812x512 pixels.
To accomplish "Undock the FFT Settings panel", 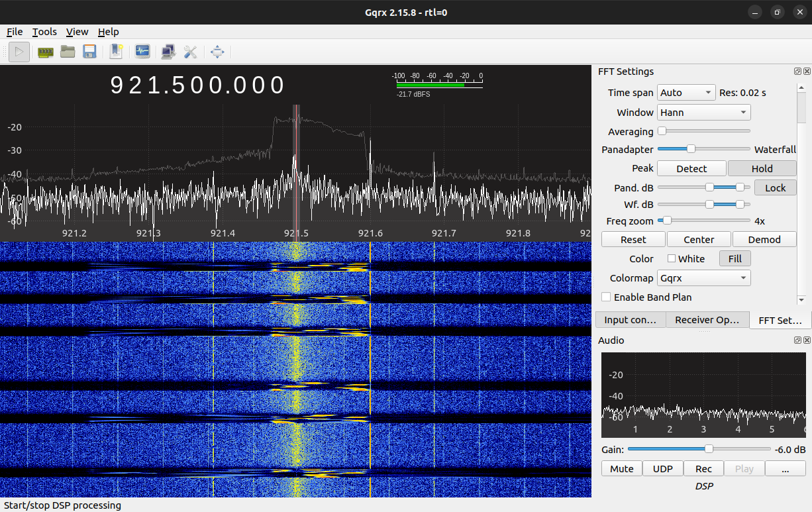I will click(798, 72).
